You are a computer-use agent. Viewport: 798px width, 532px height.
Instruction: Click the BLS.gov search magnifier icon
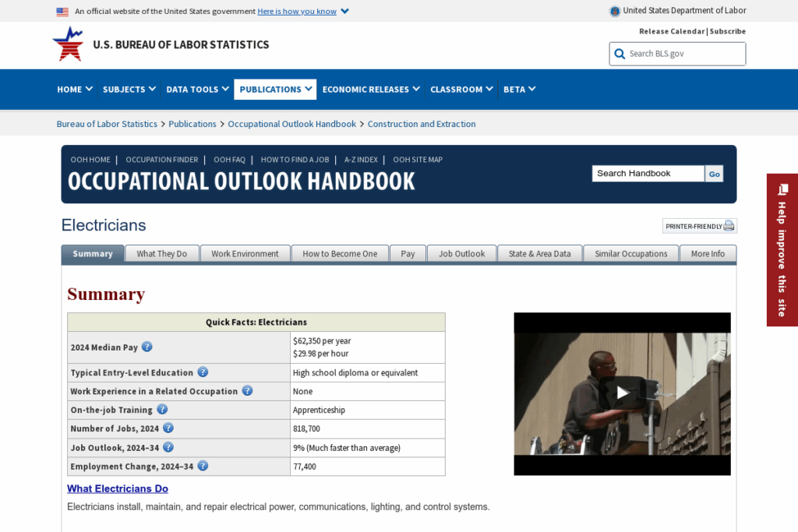point(619,54)
